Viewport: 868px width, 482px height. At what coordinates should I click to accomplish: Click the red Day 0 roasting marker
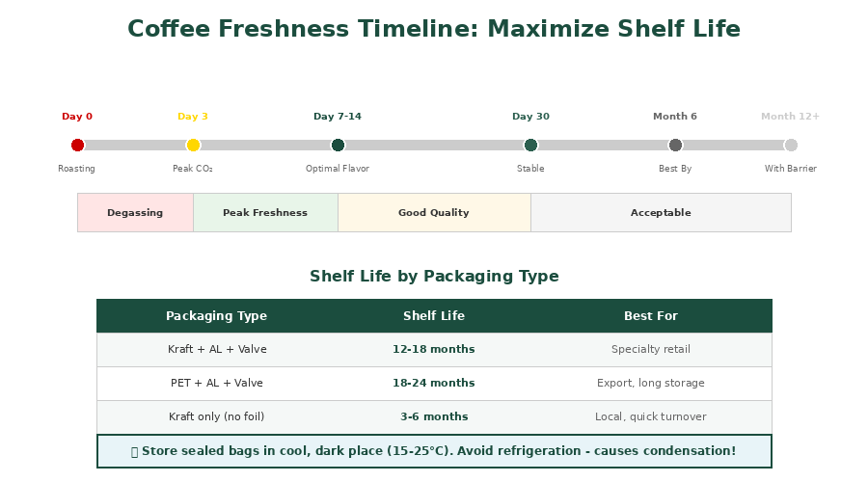coord(77,145)
